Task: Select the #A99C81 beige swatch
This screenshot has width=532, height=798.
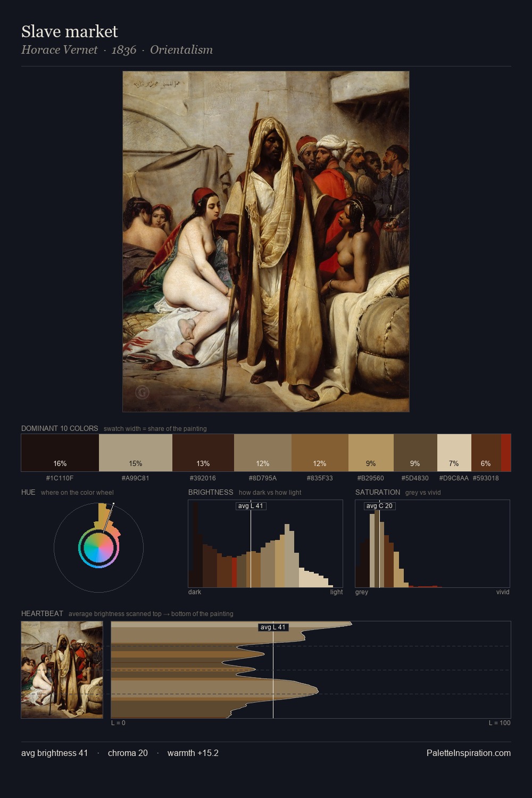Action: [136, 453]
